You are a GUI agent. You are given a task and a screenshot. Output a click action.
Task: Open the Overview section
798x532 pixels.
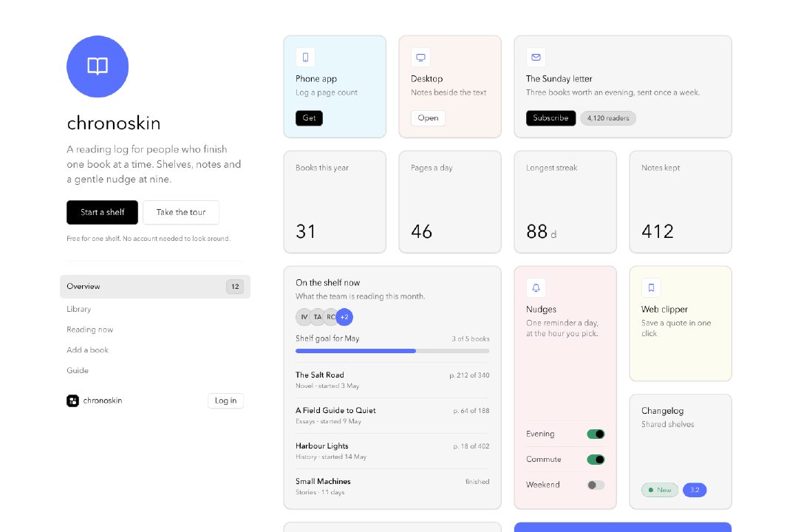[155, 287]
